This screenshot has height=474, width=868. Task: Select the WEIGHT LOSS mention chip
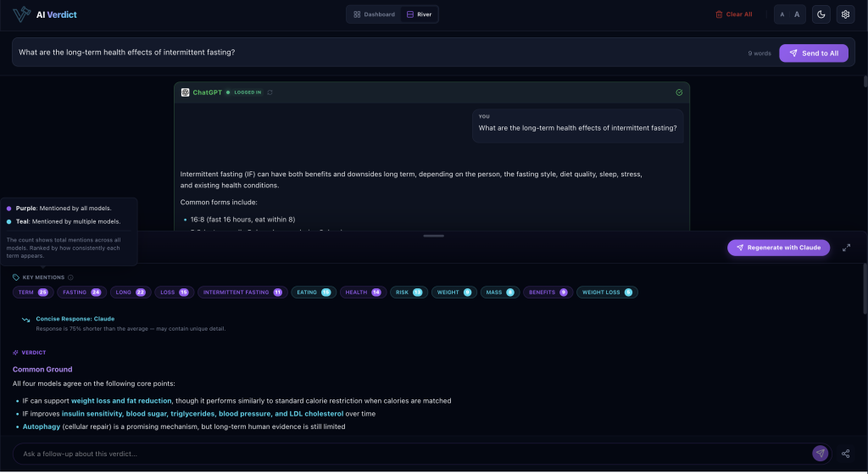(607, 293)
